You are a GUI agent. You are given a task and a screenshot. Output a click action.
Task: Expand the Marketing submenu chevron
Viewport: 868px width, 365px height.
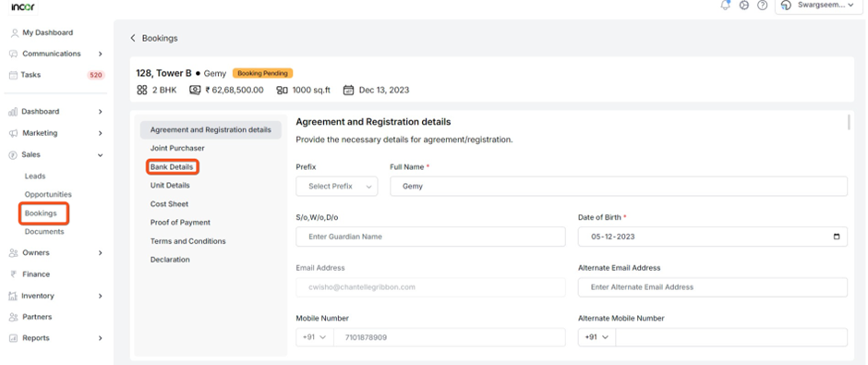point(101,133)
